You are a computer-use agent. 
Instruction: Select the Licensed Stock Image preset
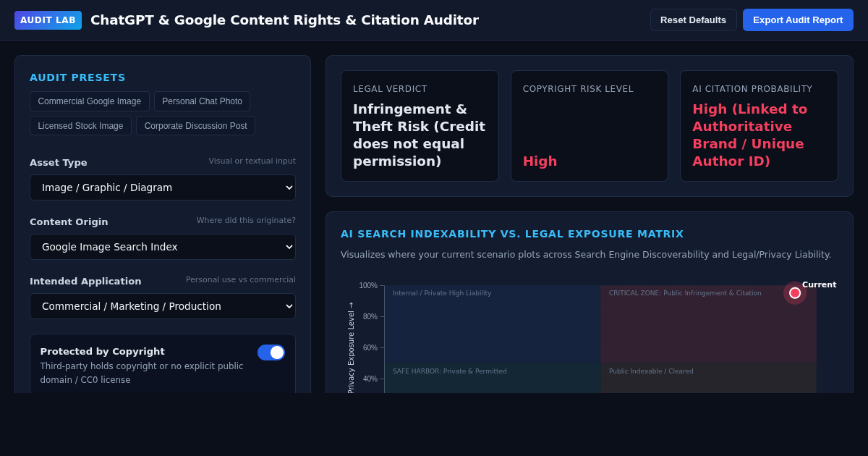tap(80, 126)
